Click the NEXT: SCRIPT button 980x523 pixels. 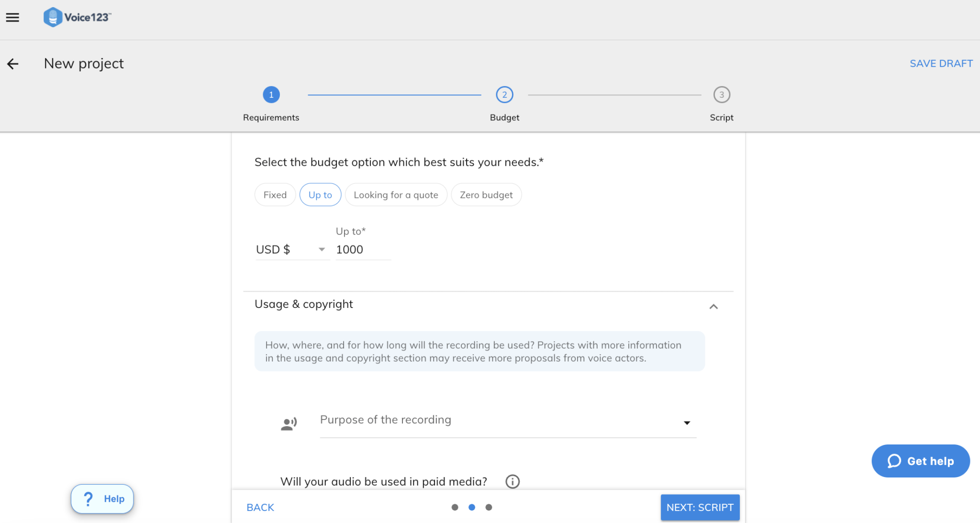pyautogui.click(x=700, y=507)
